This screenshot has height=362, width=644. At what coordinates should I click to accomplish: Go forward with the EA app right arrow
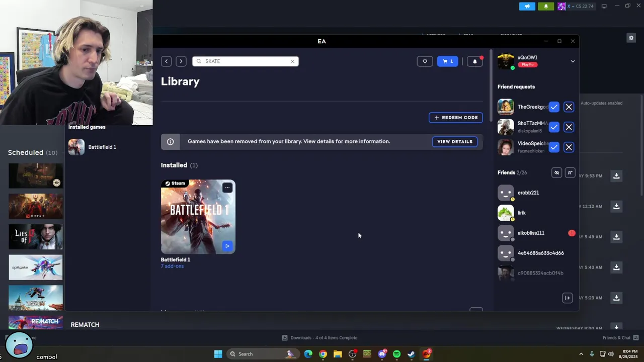point(181,61)
